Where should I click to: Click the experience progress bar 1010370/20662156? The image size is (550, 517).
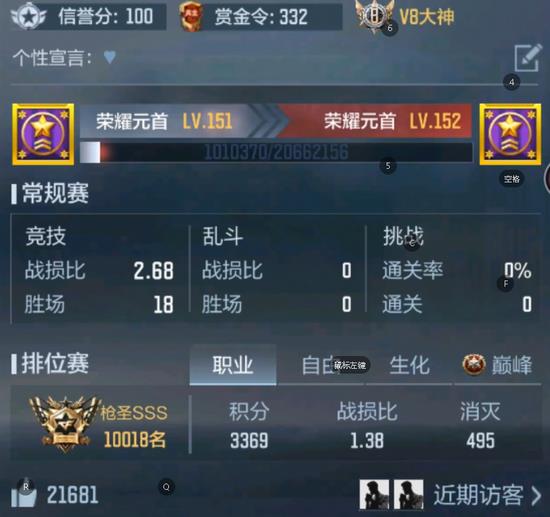click(x=276, y=152)
